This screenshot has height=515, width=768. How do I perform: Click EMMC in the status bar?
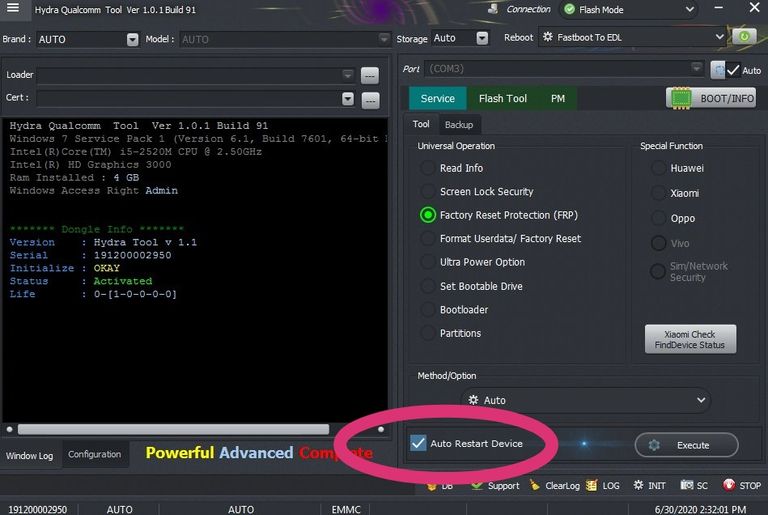point(346,509)
